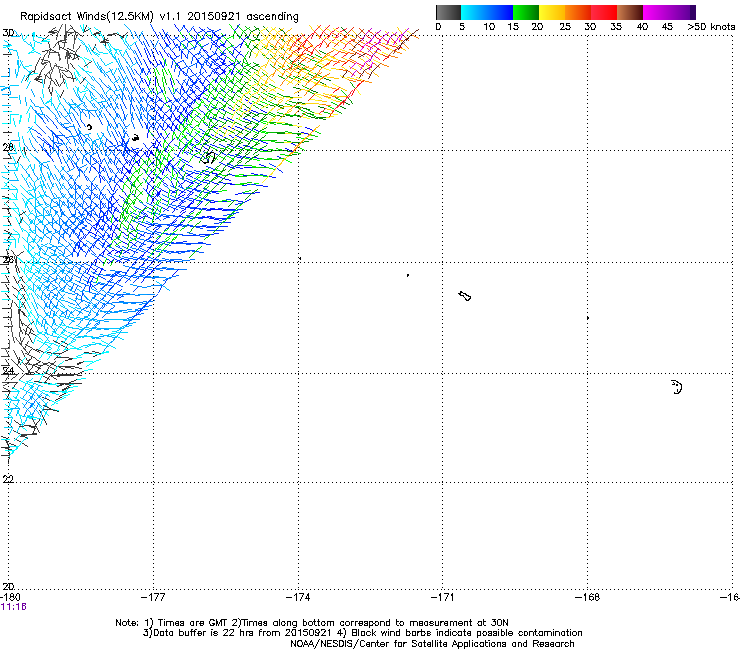Click the '45' legend tick label

[667, 27]
